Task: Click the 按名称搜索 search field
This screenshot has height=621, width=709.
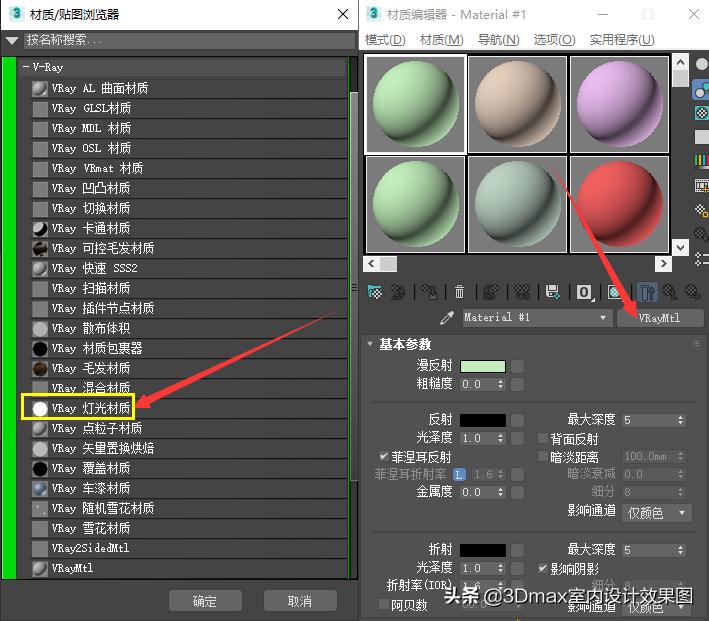Action: [x=190, y=40]
